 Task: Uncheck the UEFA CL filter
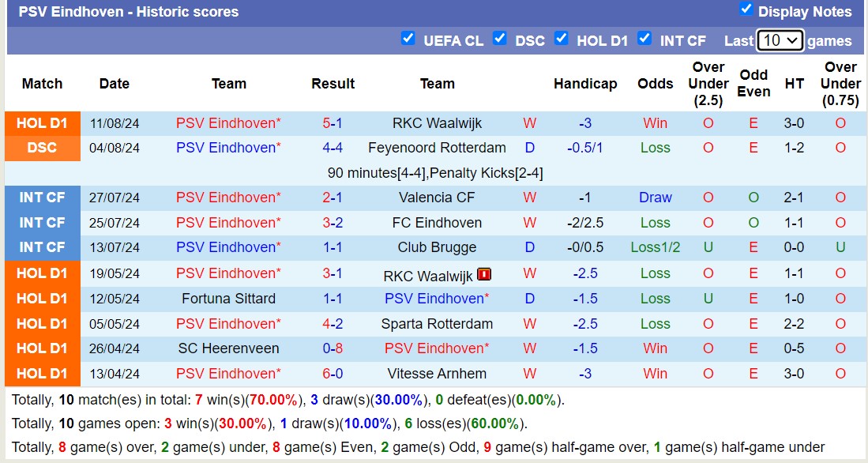[409, 38]
